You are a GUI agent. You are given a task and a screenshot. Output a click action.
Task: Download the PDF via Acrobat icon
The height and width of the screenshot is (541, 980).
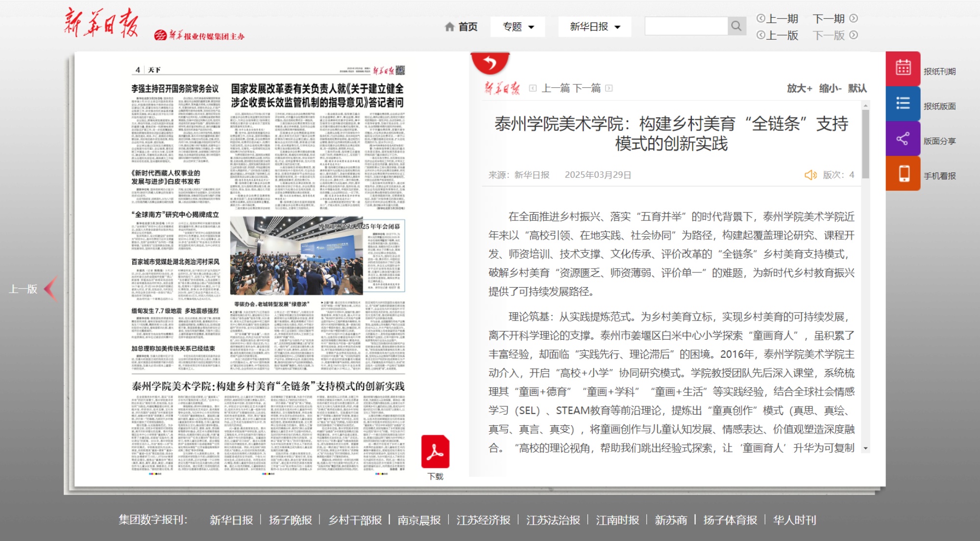(x=435, y=452)
